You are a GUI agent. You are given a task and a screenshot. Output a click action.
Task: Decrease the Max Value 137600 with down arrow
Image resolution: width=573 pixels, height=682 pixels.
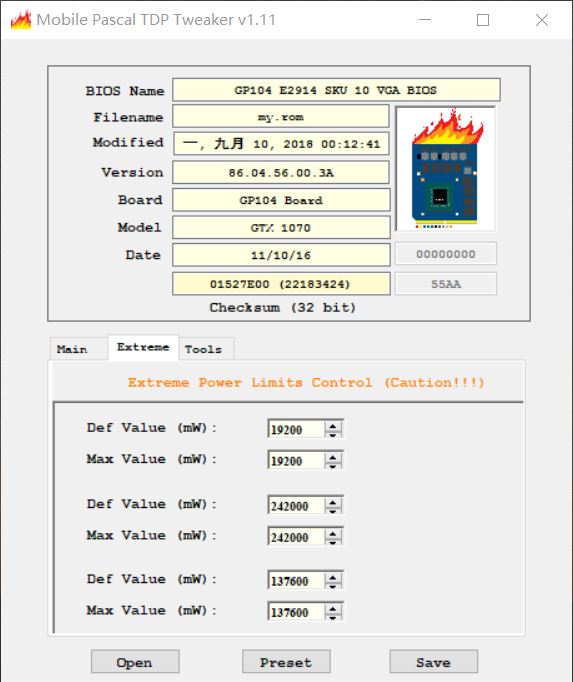[x=333, y=616]
